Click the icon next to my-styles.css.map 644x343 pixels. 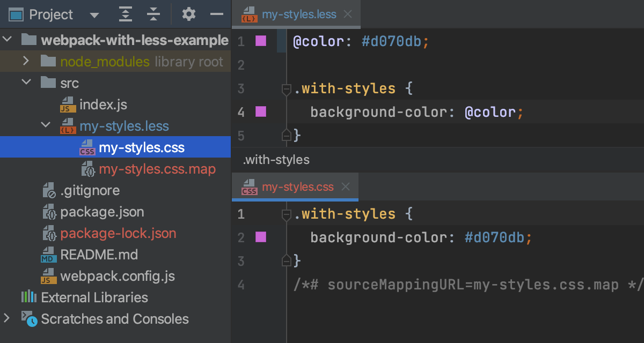pyautogui.click(x=89, y=169)
